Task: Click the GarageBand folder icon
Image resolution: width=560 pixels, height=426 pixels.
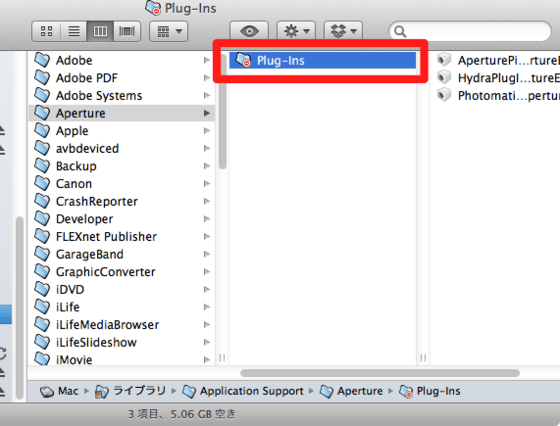Action: tap(42, 254)
